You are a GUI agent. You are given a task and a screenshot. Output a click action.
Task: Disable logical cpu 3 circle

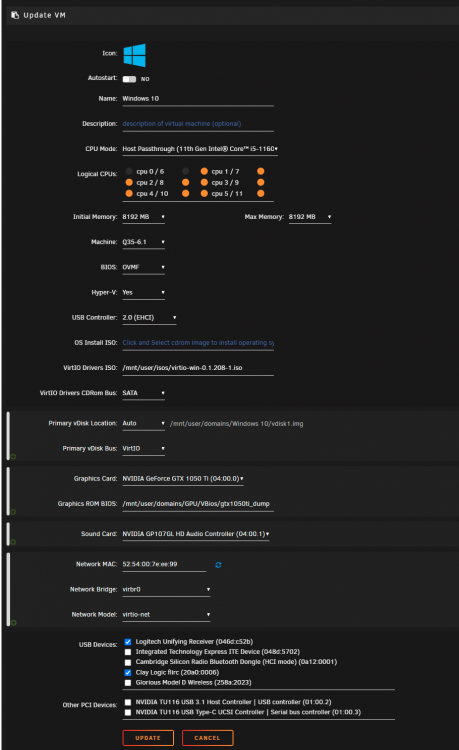[204, 182]
